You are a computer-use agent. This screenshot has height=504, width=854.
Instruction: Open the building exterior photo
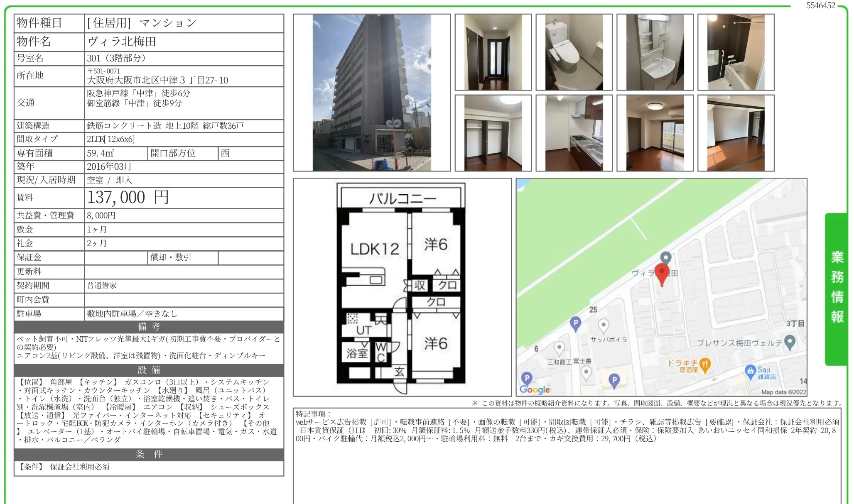coord(371,93)
